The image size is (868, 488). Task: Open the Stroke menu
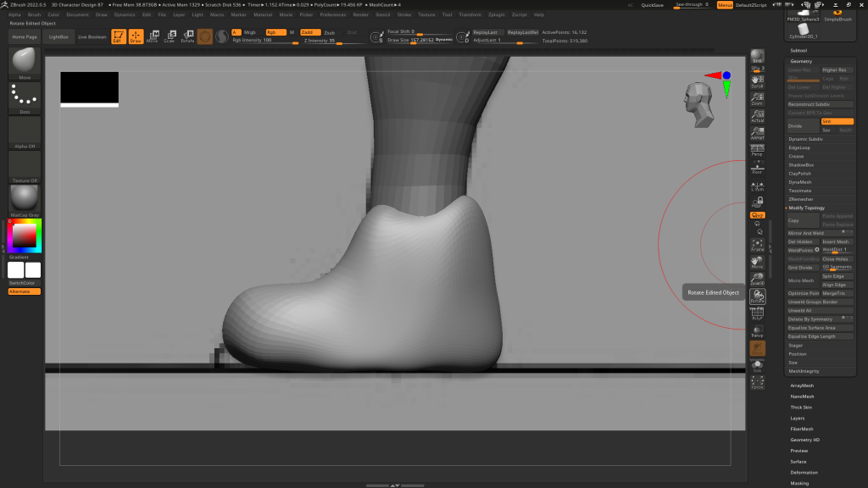coord(404,14)
